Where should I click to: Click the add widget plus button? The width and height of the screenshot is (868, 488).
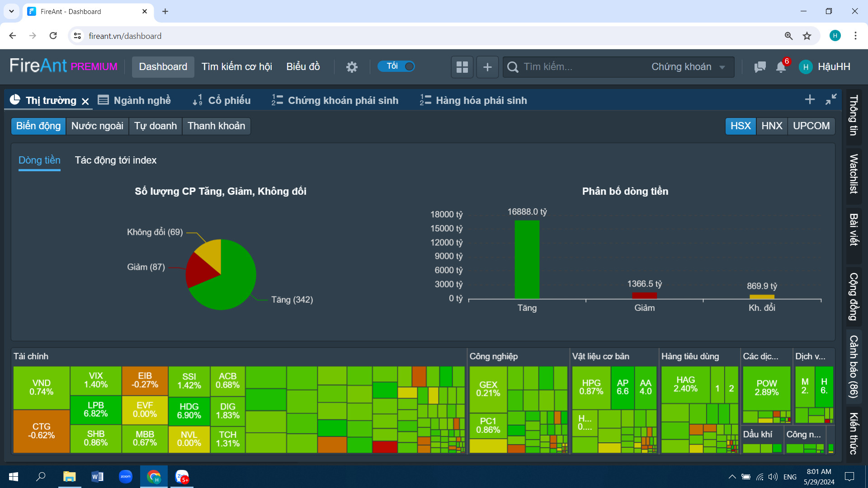pyautogui.click(x=487, y=67)
